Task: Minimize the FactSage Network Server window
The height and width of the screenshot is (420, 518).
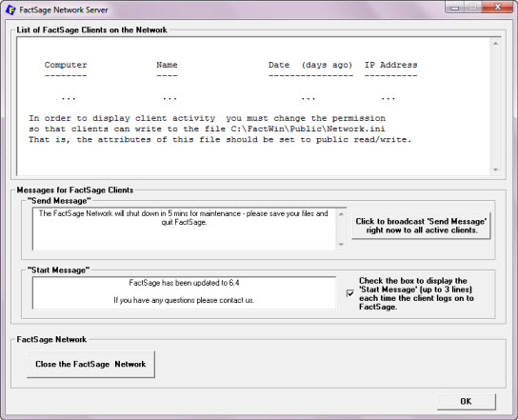Action: (455, 8)
